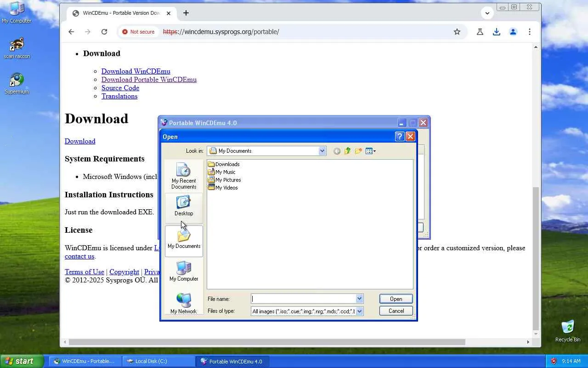Follow the contact us link
Viewport: 588px width, 368px height.
click(x=79, y=256)
